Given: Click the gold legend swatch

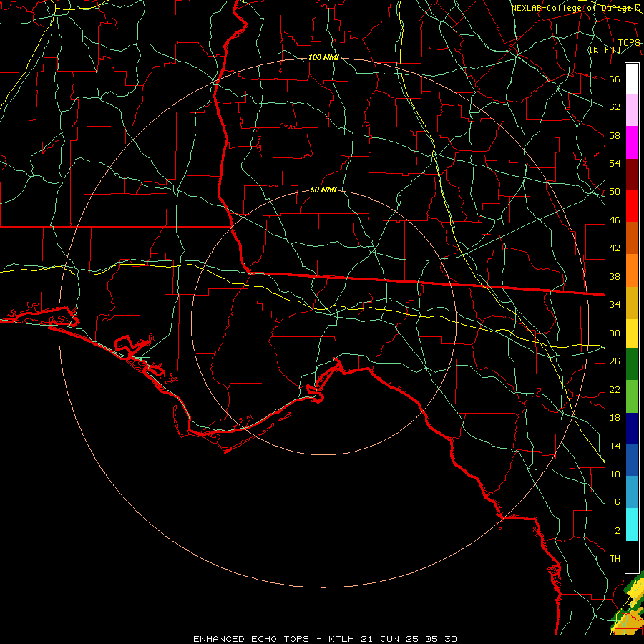Looking at the screenshot, I should point(632,303).
